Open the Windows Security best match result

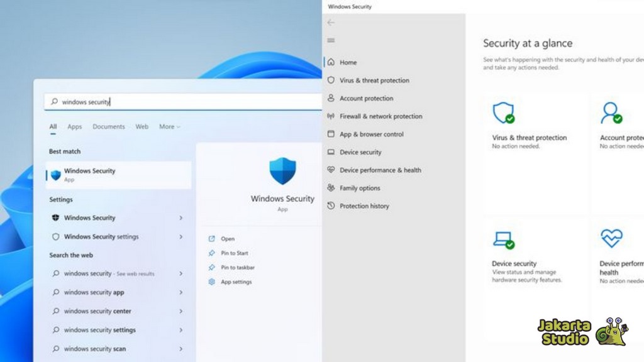118,175
